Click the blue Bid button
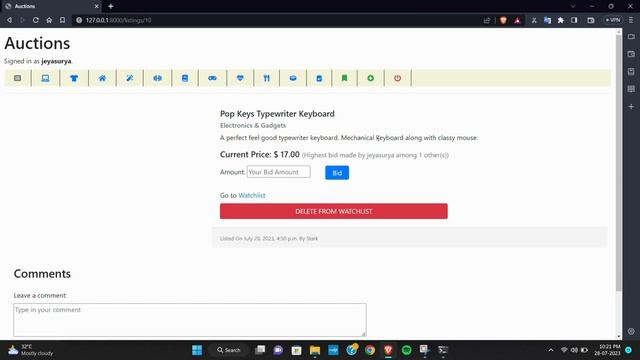The width and height of the screenshot is (640, 360). click(337, 173)
